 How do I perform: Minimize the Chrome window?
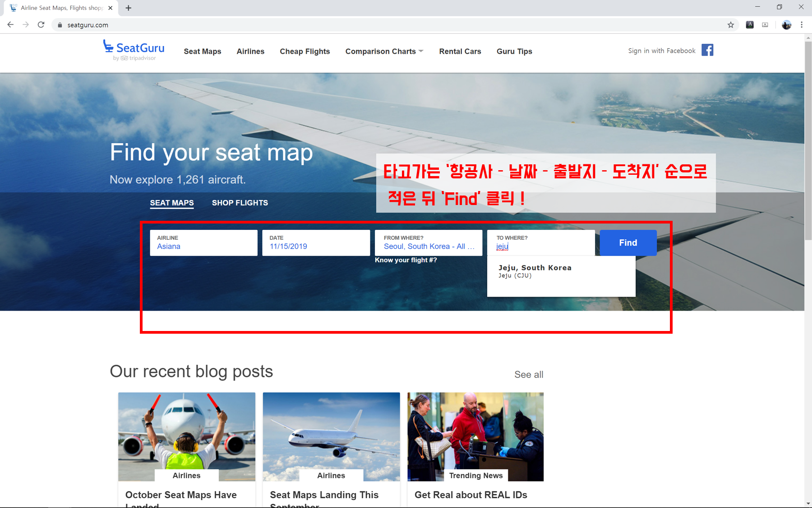(757, 7)
